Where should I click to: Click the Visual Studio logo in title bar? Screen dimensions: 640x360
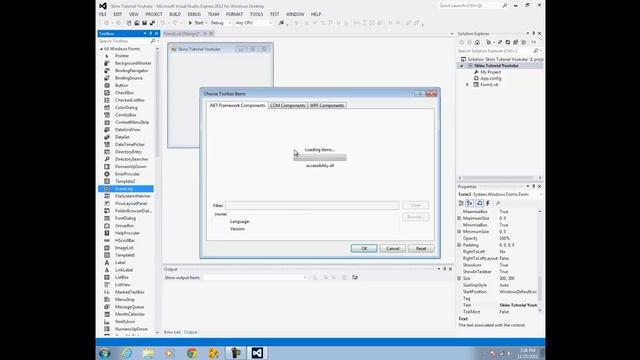tap(103, 6)
